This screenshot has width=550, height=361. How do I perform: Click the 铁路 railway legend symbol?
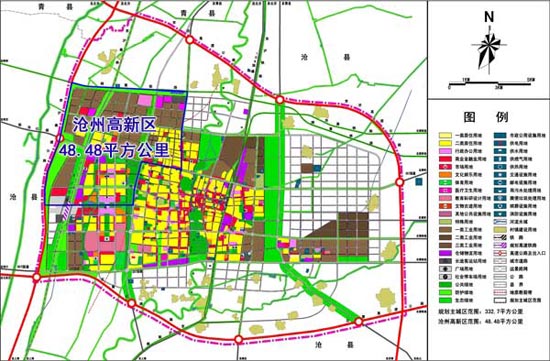499,237
